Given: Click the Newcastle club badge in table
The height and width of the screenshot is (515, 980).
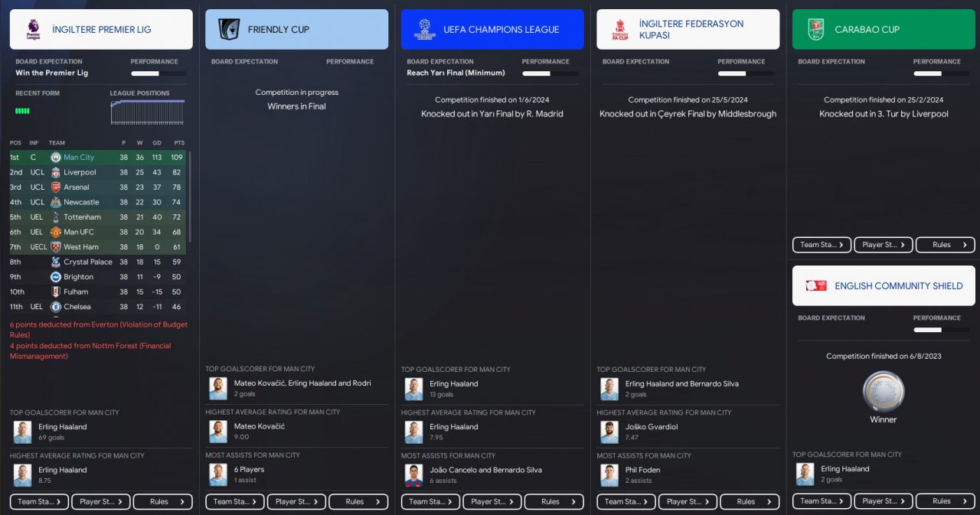Looking at the screenshot, I should (x=56, y=202).
